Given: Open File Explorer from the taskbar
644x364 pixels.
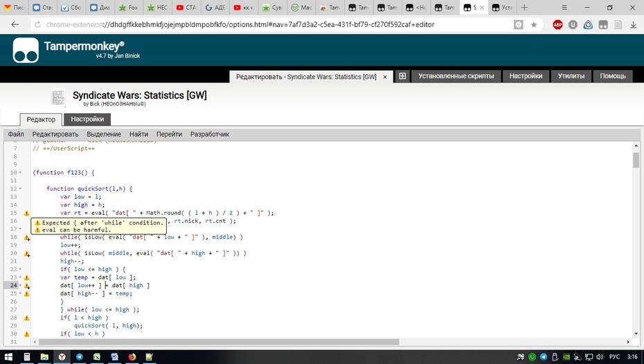Looking at the screenshot, I should [x=44, y=356].
